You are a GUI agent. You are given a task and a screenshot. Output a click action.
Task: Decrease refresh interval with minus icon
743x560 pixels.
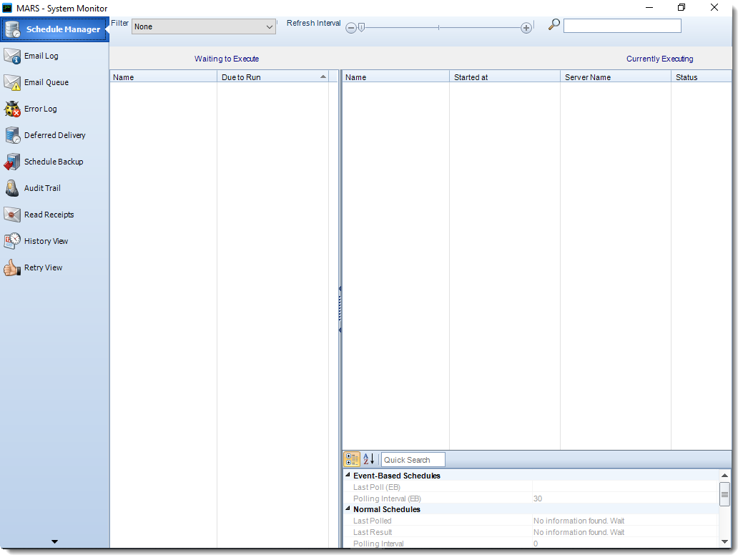(351, 28)
